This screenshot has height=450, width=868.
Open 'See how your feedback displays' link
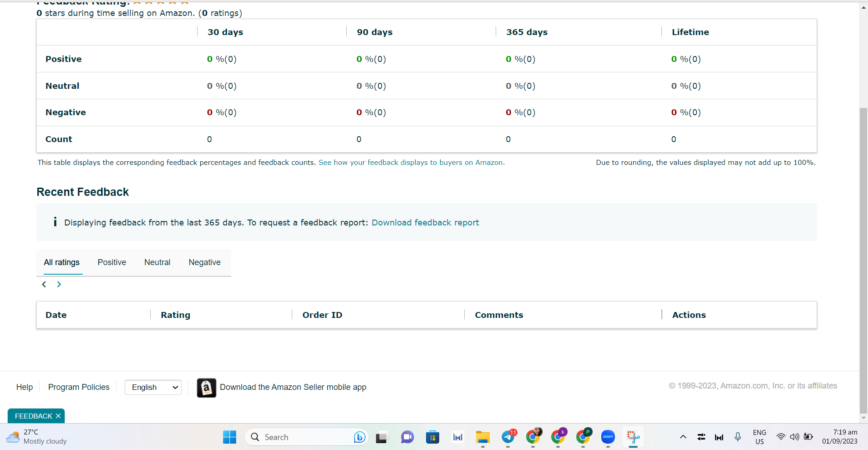tap(411, 163)
